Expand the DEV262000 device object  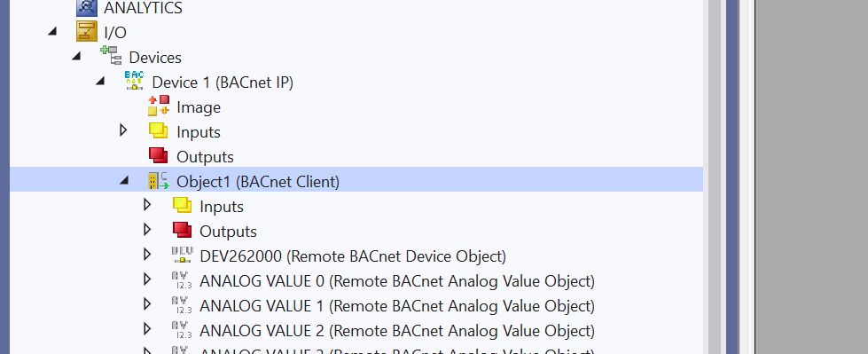(146, 255)
